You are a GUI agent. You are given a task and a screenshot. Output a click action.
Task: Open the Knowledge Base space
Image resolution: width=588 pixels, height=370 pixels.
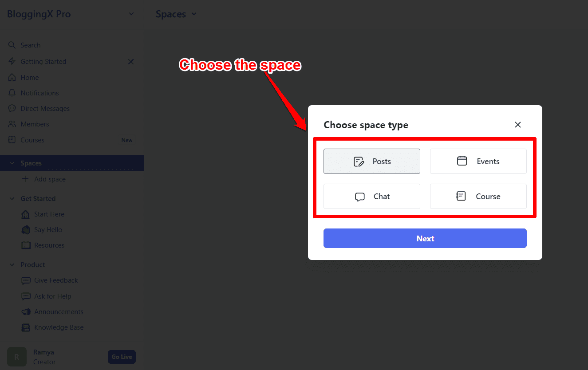[x=59, y=327]
